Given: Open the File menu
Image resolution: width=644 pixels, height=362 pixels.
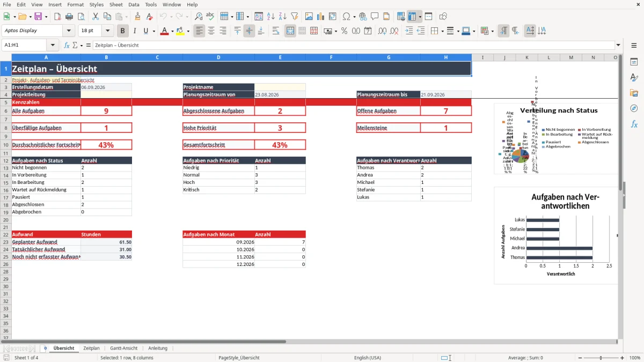Looking at the screenshot, I should pos(6,4).
